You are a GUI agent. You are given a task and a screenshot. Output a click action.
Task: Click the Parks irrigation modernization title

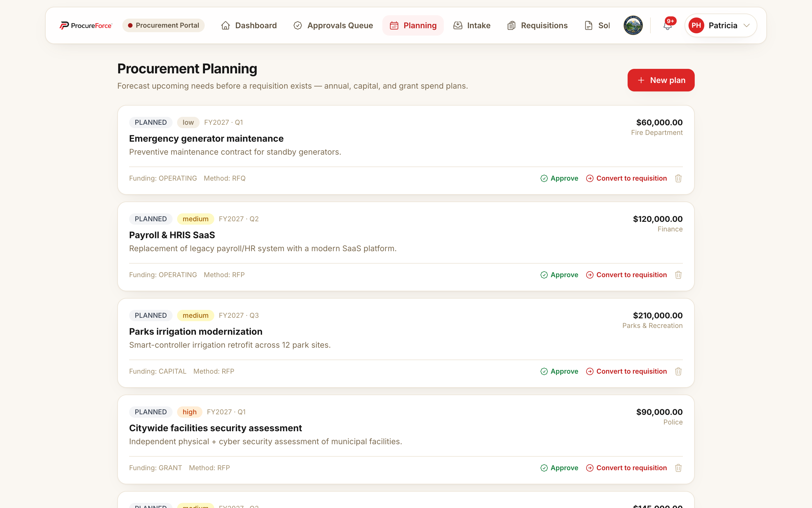point(196,332)
